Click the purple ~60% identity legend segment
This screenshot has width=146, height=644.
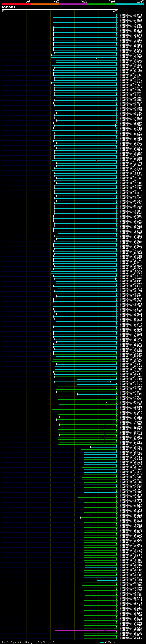coord(73,4)
